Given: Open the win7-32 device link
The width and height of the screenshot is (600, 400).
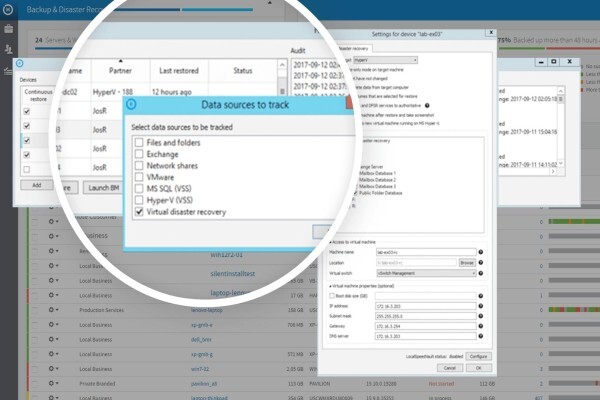Looking at the screenshot, I should tap(200, 369).
